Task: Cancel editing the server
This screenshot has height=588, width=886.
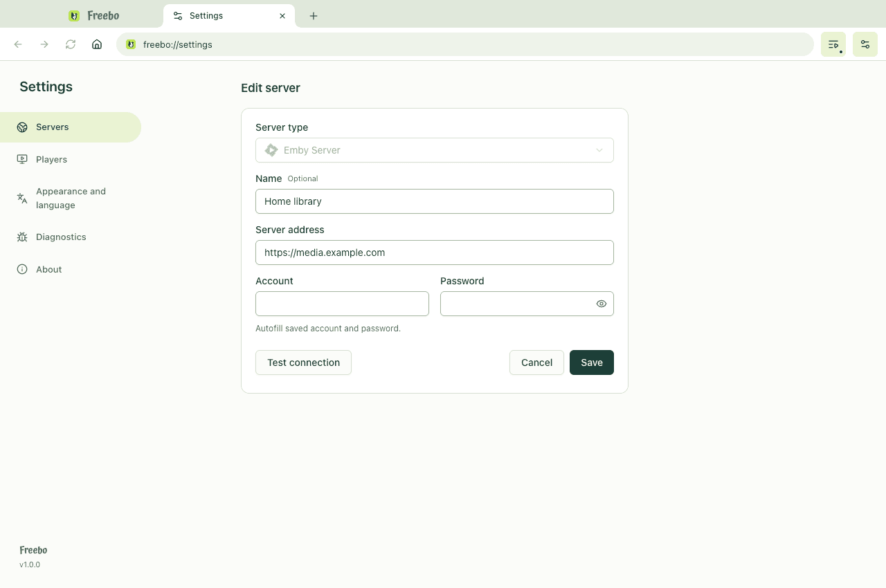Action: [x=536, y=362]
